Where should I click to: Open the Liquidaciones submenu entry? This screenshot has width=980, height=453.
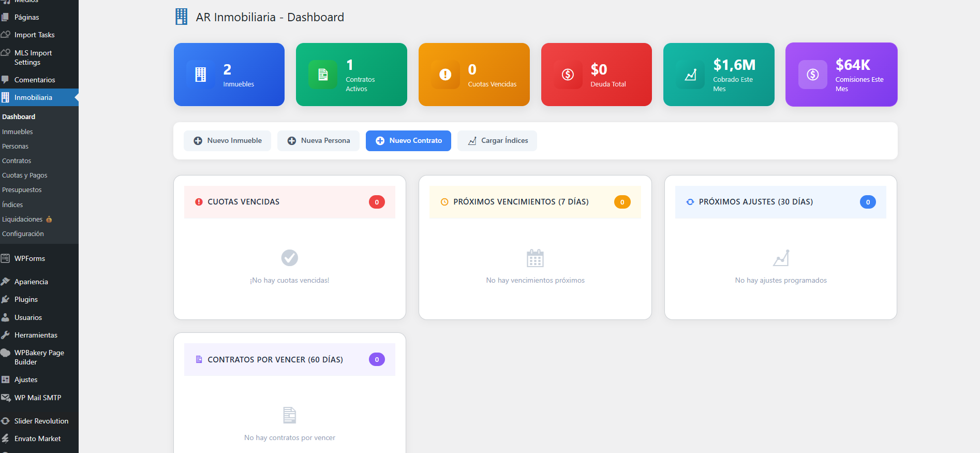pos(22,220)
